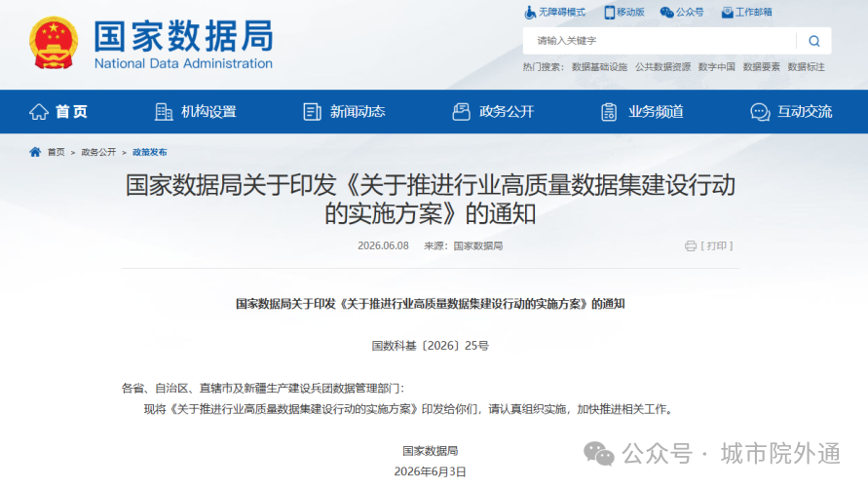The image size is (868, 488).
Task: Open the 政务公开 navigation menu
Action: tap(507, 112)
